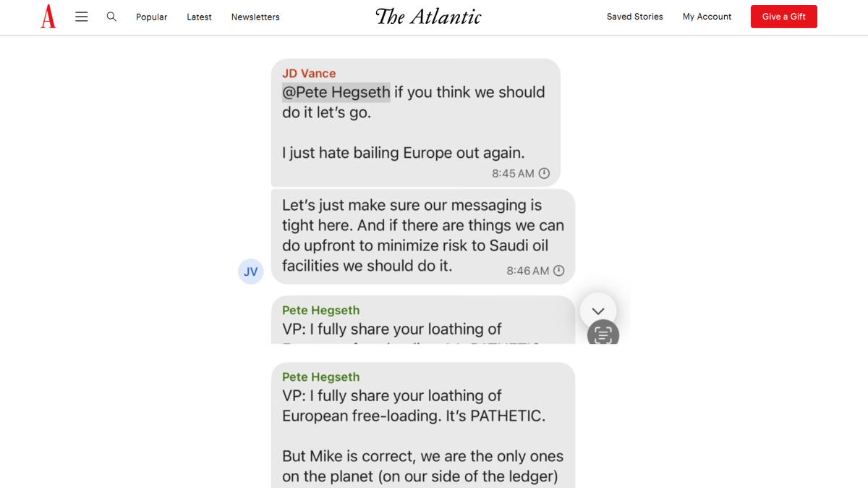Image resolution: width=868 pixels, height=488 pixels.
Task: Open the hamburger navigation menu
Action: pyautogui.click(x=81, y=16)
